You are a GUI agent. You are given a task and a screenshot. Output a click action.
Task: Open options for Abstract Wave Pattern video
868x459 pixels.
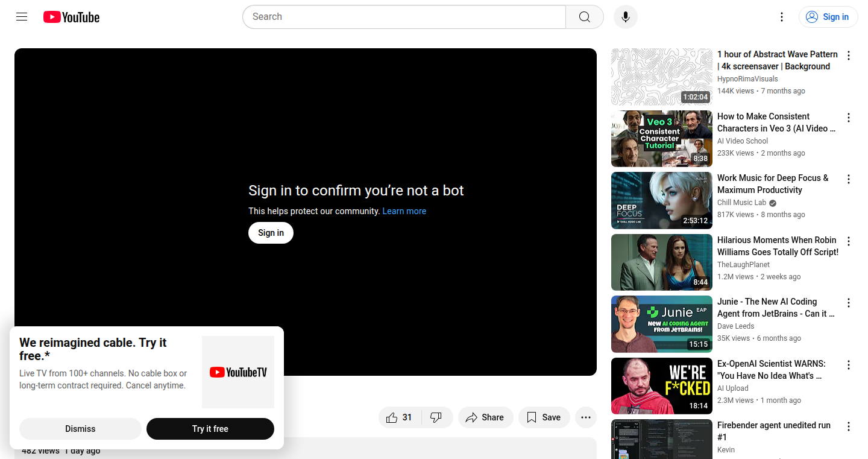coord(849,55)
